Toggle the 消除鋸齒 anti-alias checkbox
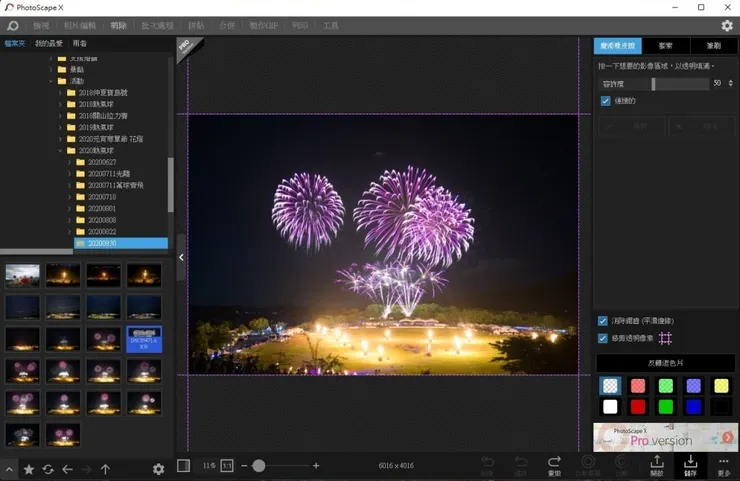This screenshot has height=481, width=740. pos(603,321)
